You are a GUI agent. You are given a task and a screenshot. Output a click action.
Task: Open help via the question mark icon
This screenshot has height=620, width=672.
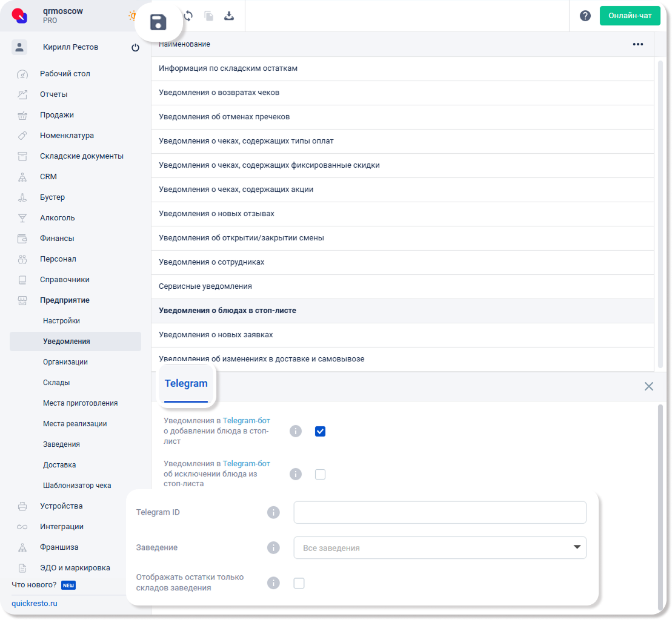click(x=585, y=16)
